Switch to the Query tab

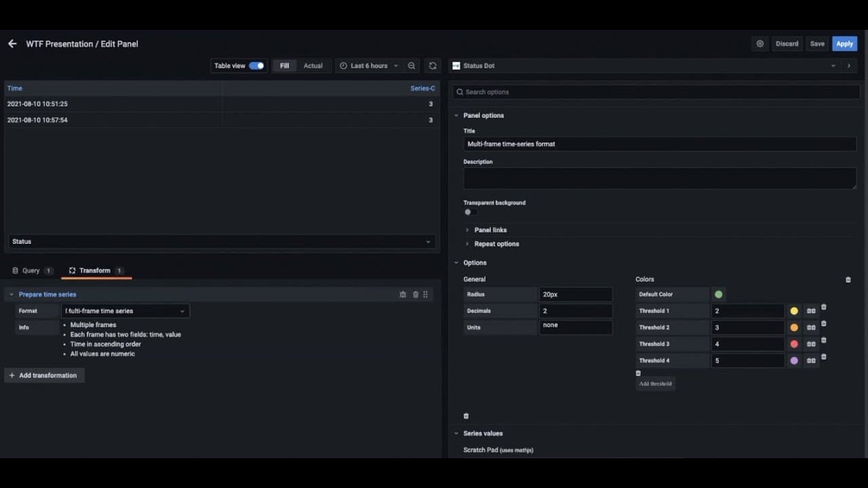tap(32, 271)
